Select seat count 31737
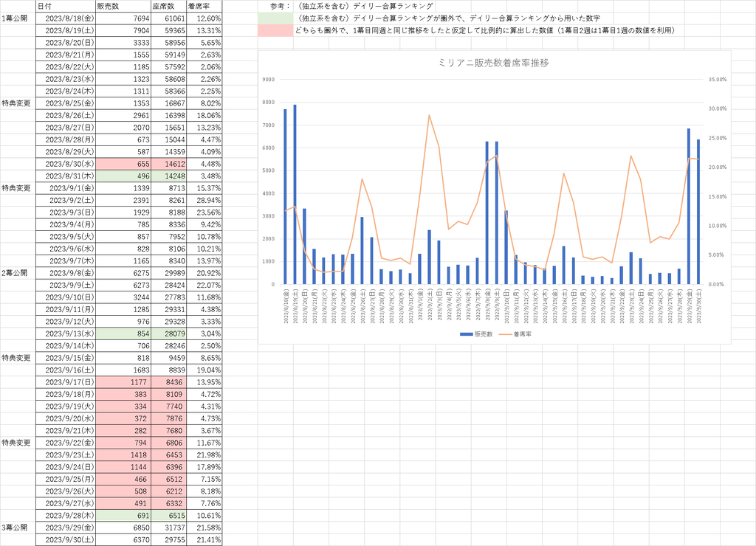Image resolution: width=756 pixels, height=546 pixels. click(x=168, y=528)
